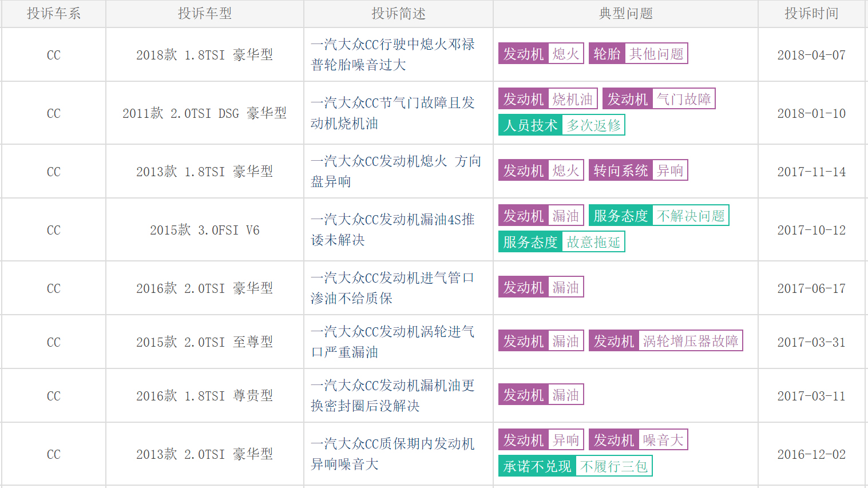
Task: Click CC series in 2017-06-17 row
Action: (x=54, y=289)
